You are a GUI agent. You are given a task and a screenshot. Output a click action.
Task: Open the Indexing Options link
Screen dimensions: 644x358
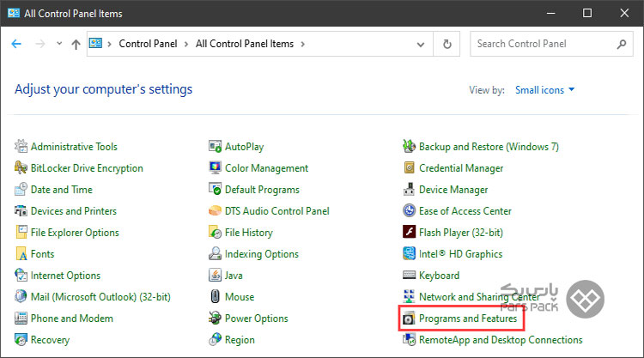262,254
